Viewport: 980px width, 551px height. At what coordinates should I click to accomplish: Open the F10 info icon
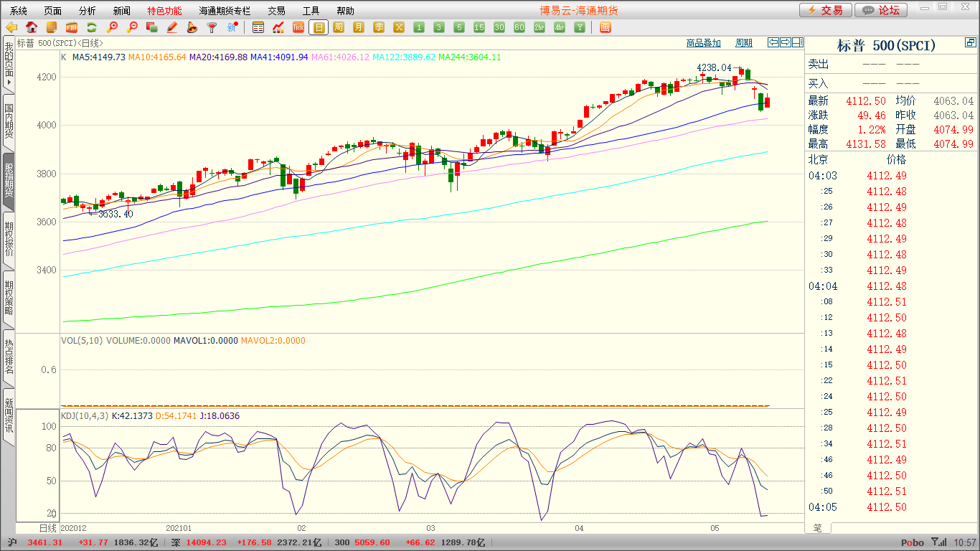(x=72, y=27)
